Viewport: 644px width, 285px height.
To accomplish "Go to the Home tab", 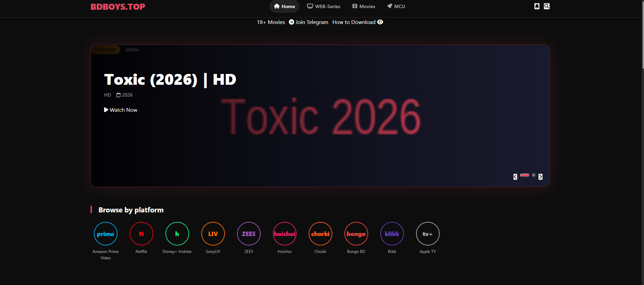I will pyautogui.click(x=284, y=6).
